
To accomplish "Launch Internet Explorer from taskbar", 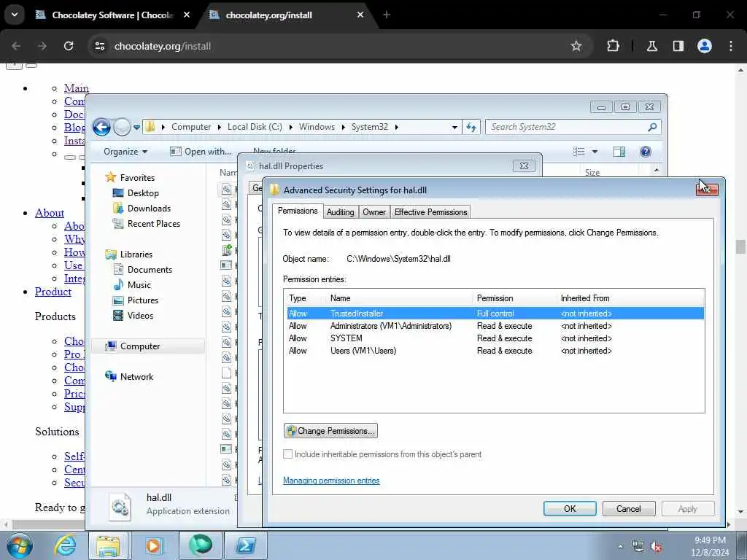I will 65,545.
